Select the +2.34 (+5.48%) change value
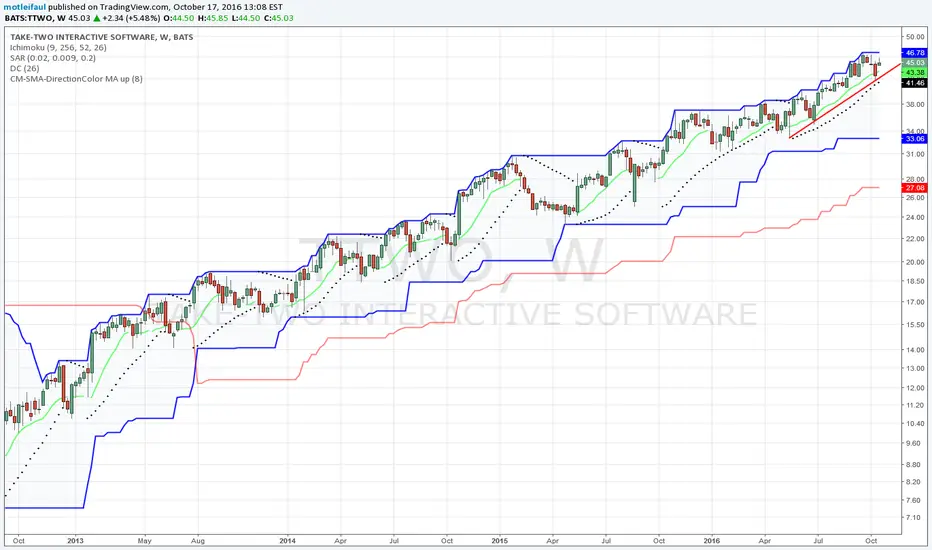 131,18
